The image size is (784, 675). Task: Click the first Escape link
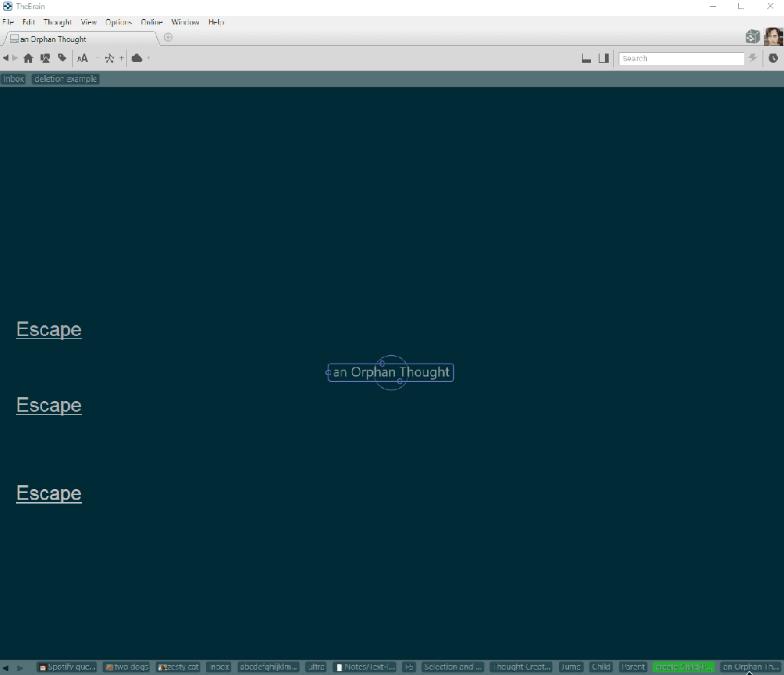click(49, 329)
